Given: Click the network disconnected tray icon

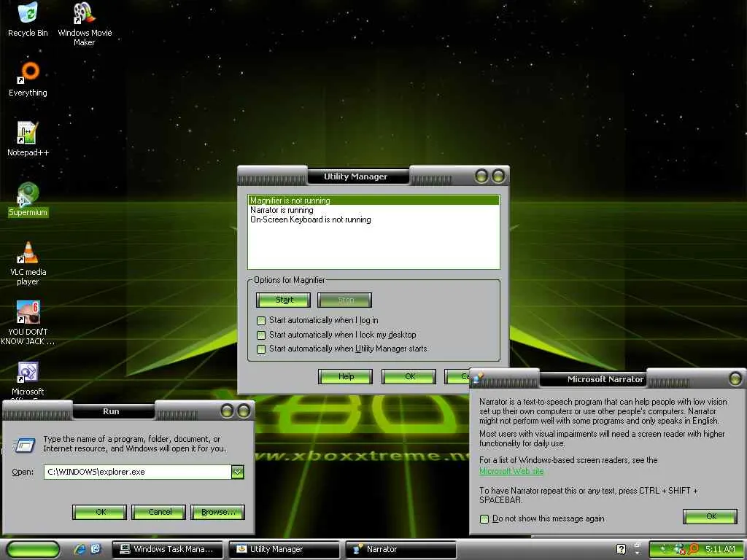Looking at the screenshot, I should pyautogui.click(x=679, y=550).
